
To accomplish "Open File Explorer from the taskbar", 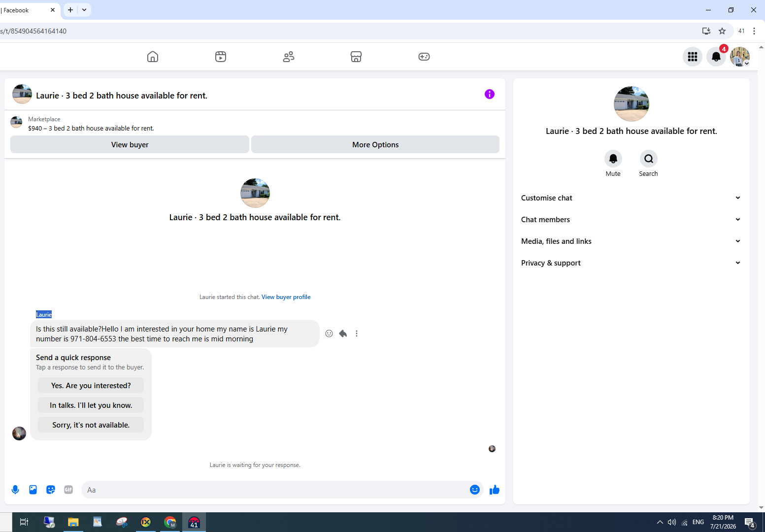I will tap(73, 522).
